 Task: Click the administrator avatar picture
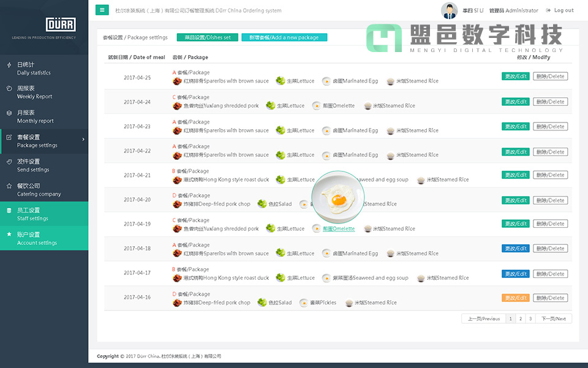[x=449, y=10]
